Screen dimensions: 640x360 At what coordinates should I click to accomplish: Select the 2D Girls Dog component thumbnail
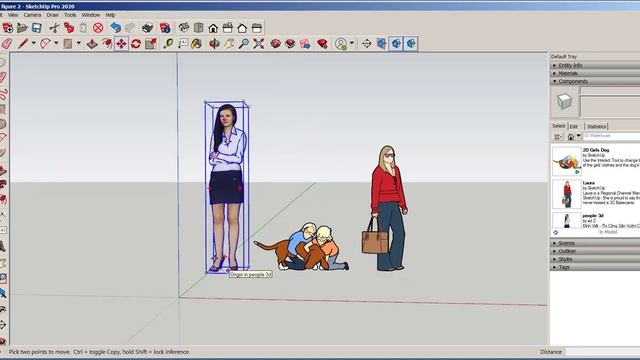tap(567, 161)
